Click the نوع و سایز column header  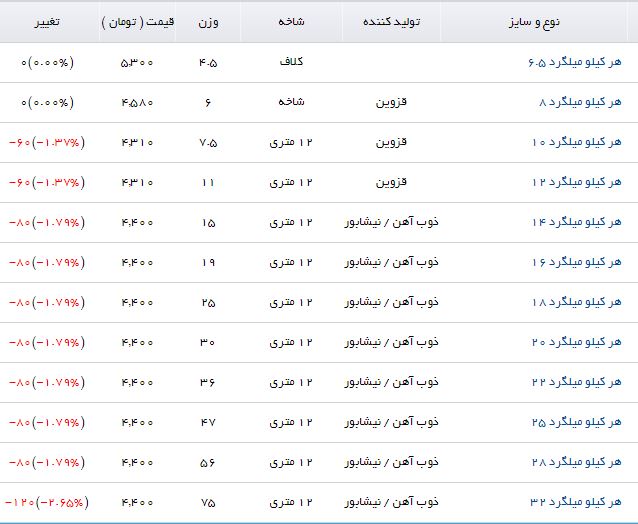tap(534, 22)
